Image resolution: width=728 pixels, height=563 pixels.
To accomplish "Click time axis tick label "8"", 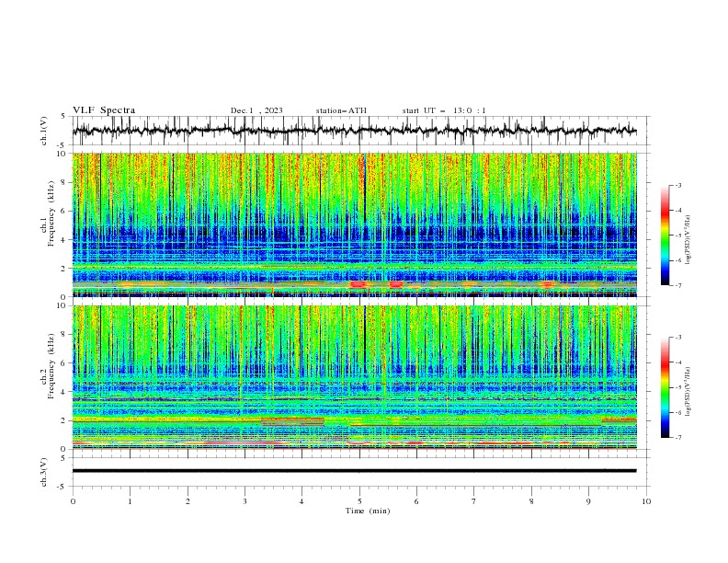I will (x=531, y=501).
